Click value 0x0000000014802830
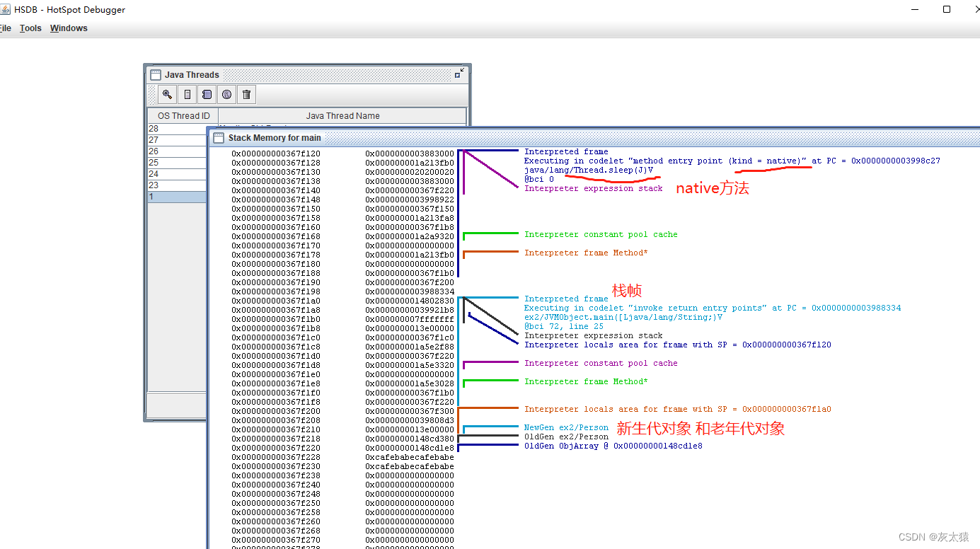Screen dimensions: 980x549 click(x=410, y=301)
